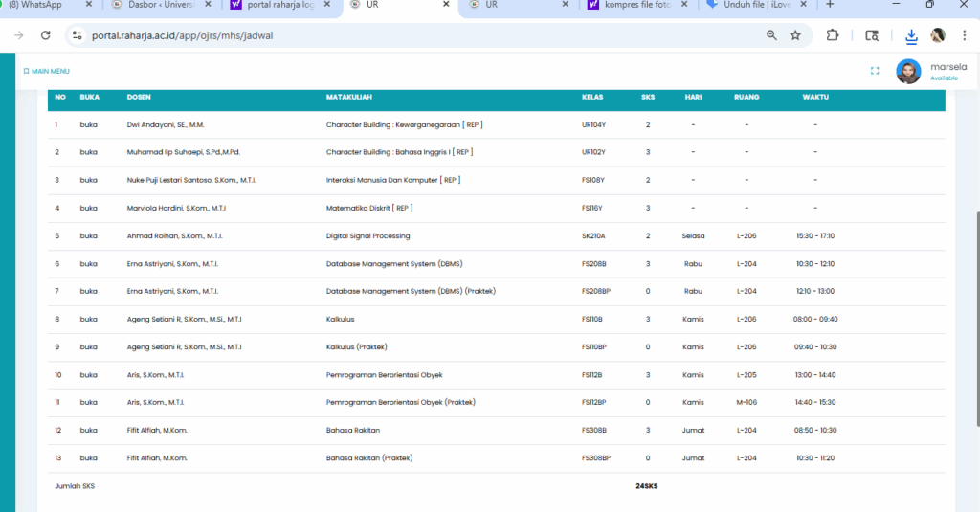This screenshot has width=980, height=512.
Task: Click the forward navigation arrow
Action: tap(19, 35)
